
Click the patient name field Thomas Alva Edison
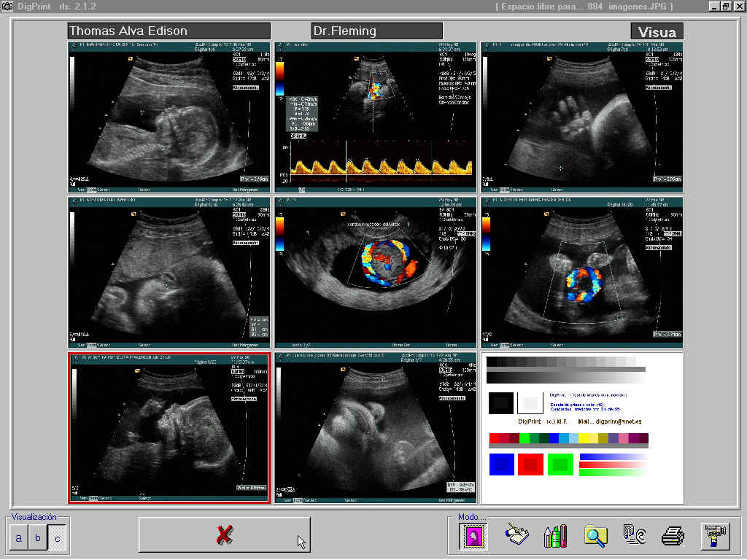(x=169, y=31)
